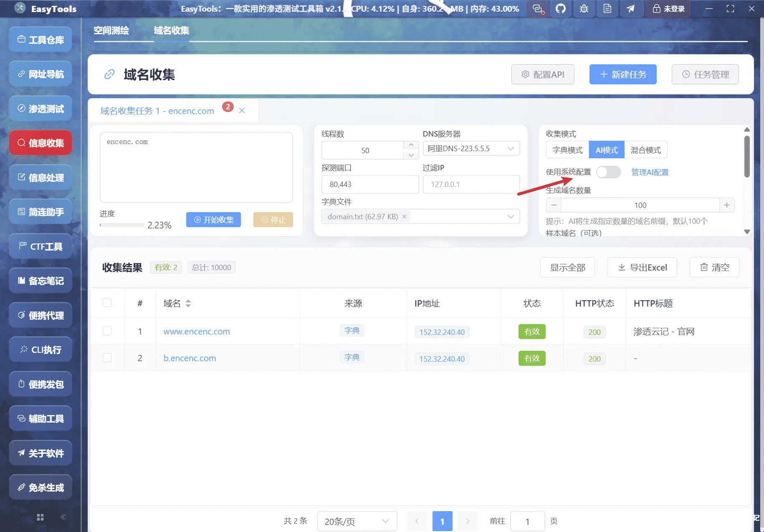Open the 20条/页 page size dropdown
This screenshot has width=764, height=532.
(x=357, y=521)
